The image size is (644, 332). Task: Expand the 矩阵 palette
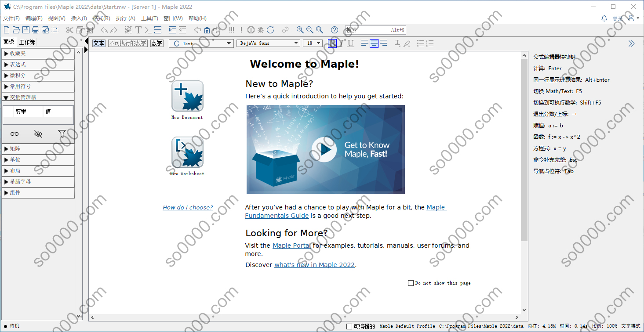[38, 148]
